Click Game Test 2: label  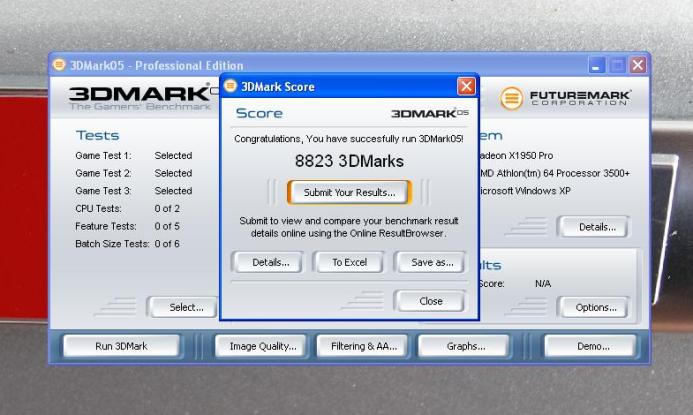pos(103,173)
